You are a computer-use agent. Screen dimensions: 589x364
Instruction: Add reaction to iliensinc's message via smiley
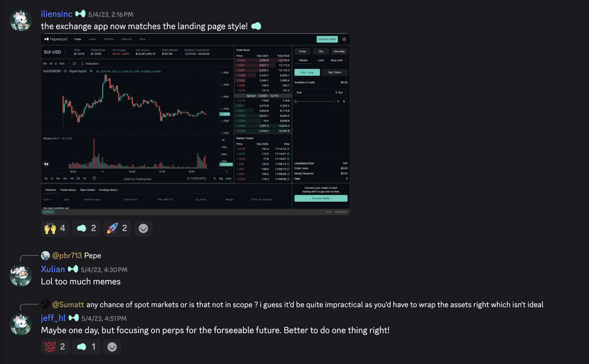(143, 228)
